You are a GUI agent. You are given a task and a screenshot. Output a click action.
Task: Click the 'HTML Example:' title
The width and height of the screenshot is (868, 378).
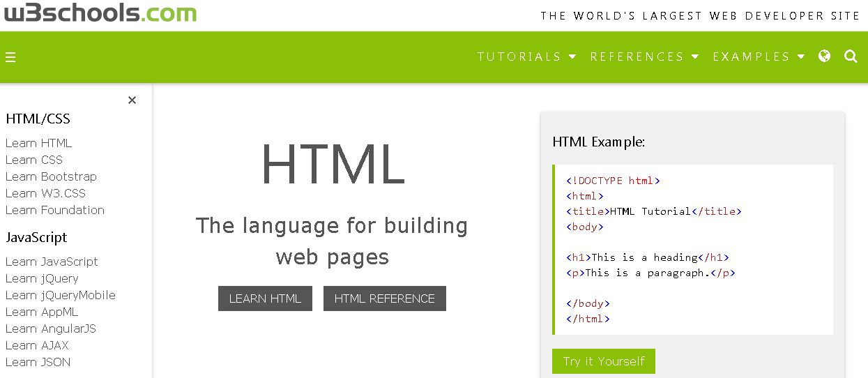point(599,142)
